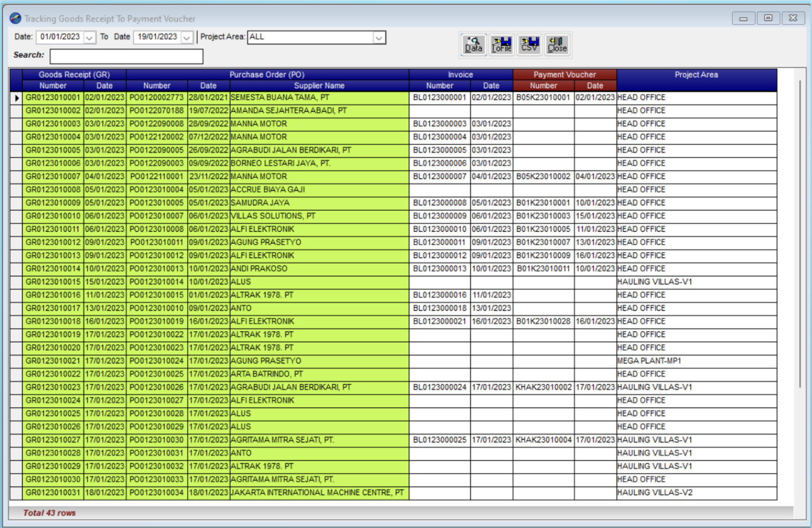Select PO number PO0123010027
812x528 pixels.
click(x=157, y=400)
